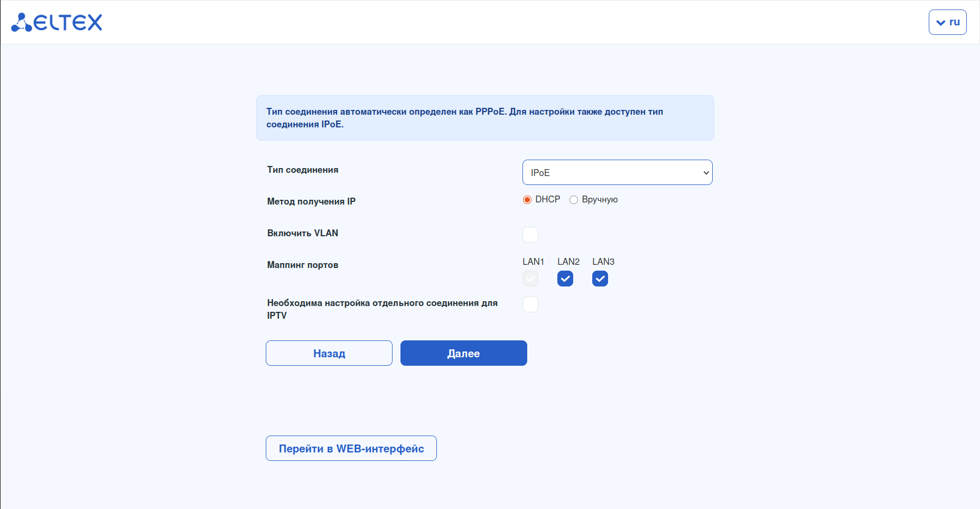Click the LAN2 column heading text
The height and width of the screenshot is (509, 980).
point(568,262)
